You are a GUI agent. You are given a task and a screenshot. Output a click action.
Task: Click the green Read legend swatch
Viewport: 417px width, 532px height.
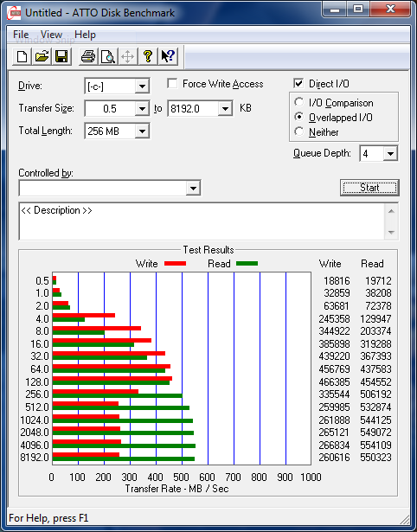(x=247, y=263)
